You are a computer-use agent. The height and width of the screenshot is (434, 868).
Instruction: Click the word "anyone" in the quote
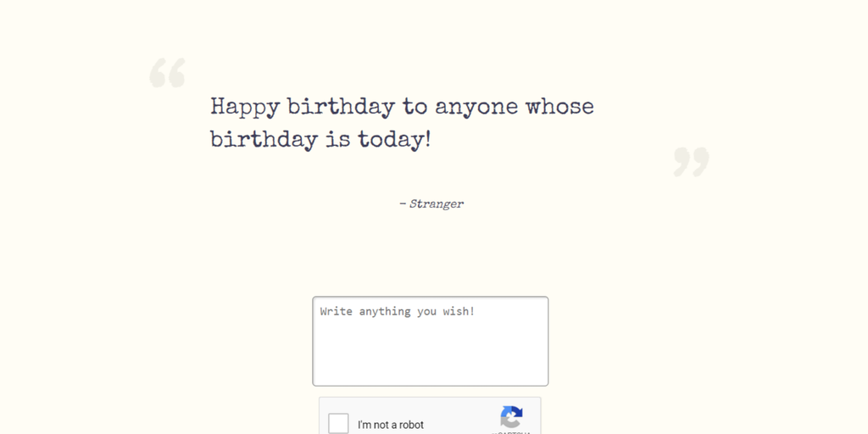(476, 108)
